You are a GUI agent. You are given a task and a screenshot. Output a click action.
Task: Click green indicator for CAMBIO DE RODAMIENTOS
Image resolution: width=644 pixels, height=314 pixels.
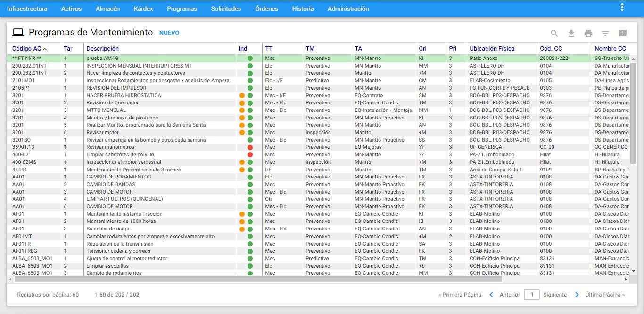[x=250, y=177]
